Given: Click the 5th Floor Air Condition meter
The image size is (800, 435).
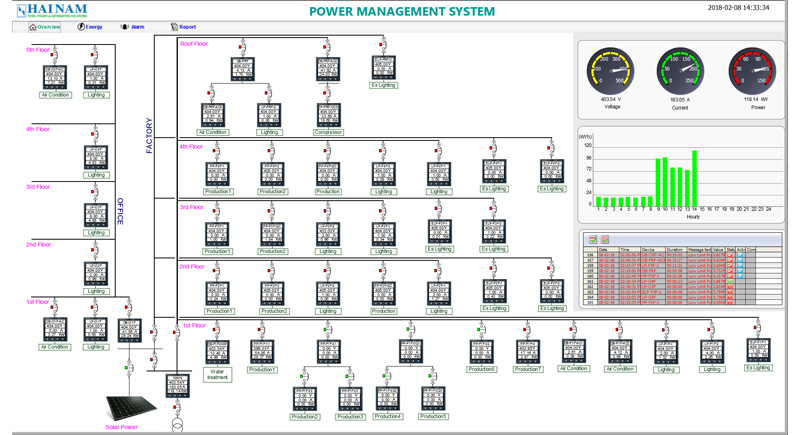Looking at the screenshot, I should [x=55, y=78].
